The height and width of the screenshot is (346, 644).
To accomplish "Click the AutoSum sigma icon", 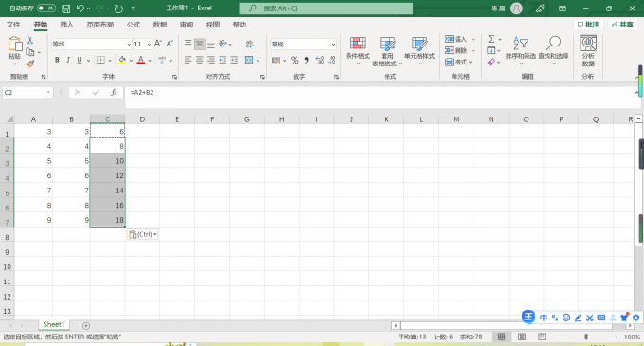I will [x=492, y=39].
